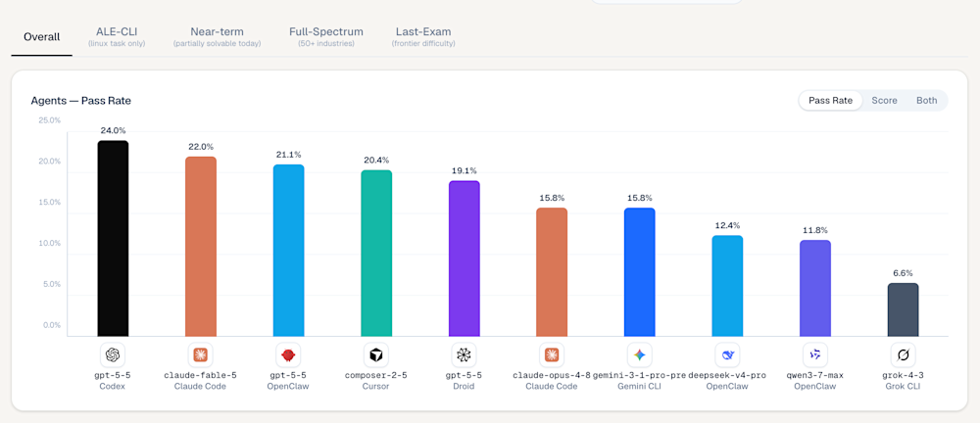Click the OpenAI logo icon under Codex bar

(113, 354)
